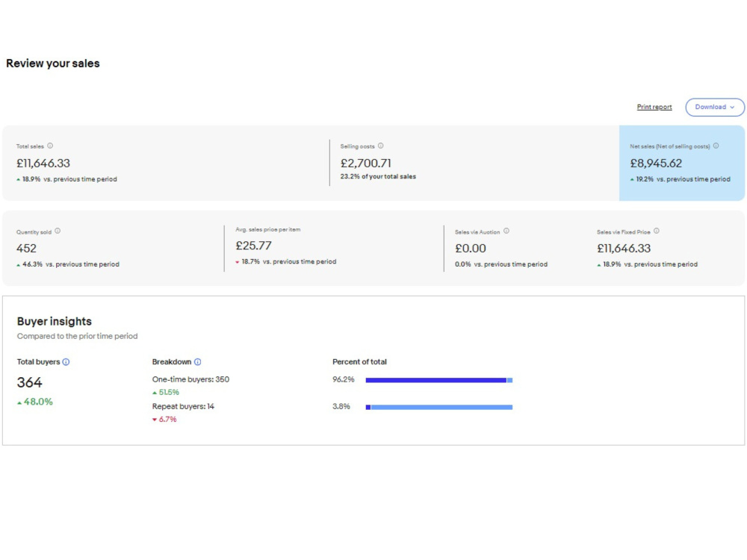Click the Review your sales heading
Image resolution: width=747 pixels, height=560 pixels.
click(x=53, y=63)
